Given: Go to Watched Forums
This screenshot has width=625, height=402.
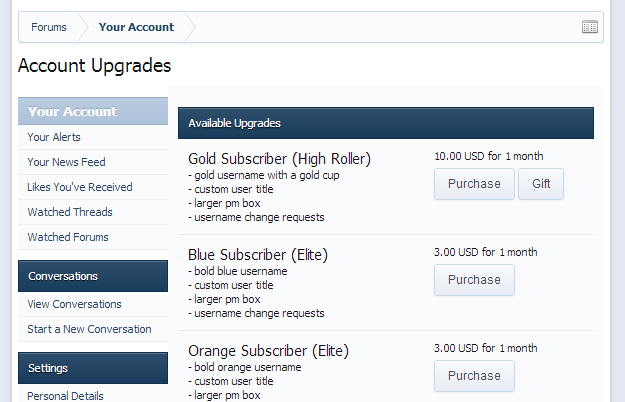Looking at the screenshot, I should [x=68, y=237].
